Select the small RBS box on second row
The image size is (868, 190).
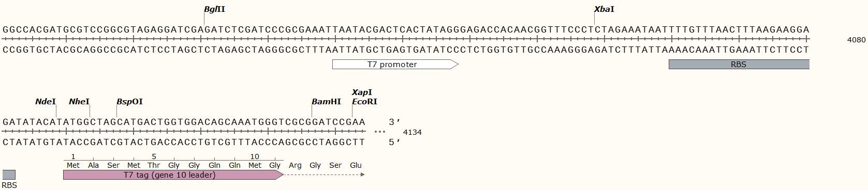point(9,175)
